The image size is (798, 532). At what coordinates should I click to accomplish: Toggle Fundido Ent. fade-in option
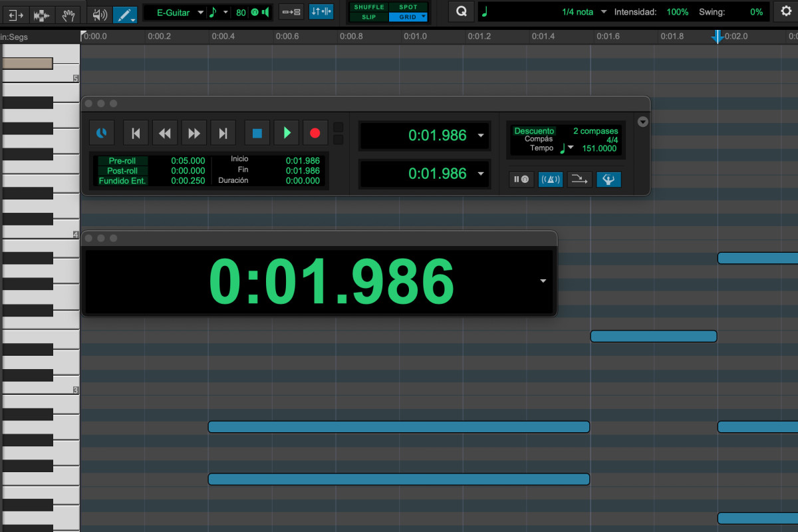point(122,181)
